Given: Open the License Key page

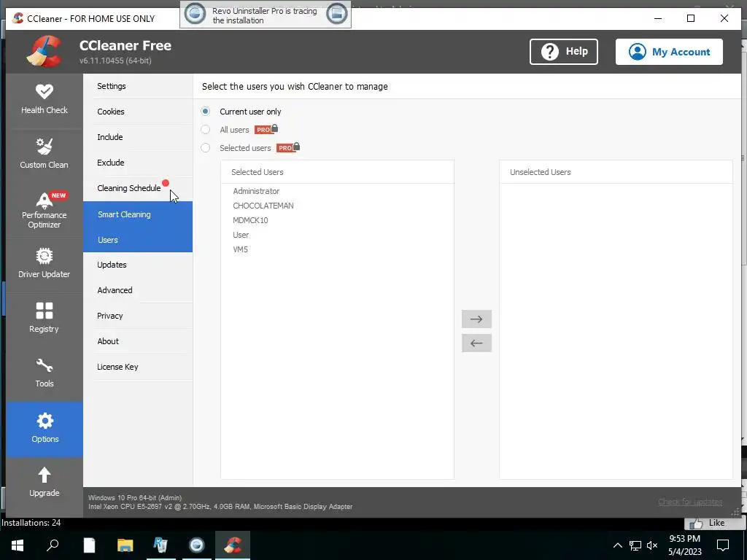Looking at the screenshot, I should coord(138,367).
